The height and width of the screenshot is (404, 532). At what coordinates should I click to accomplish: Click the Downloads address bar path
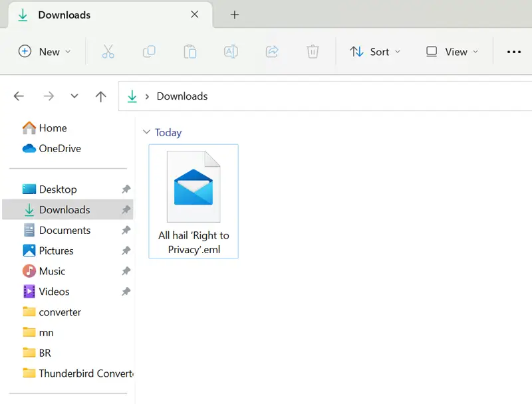[182, 96]
